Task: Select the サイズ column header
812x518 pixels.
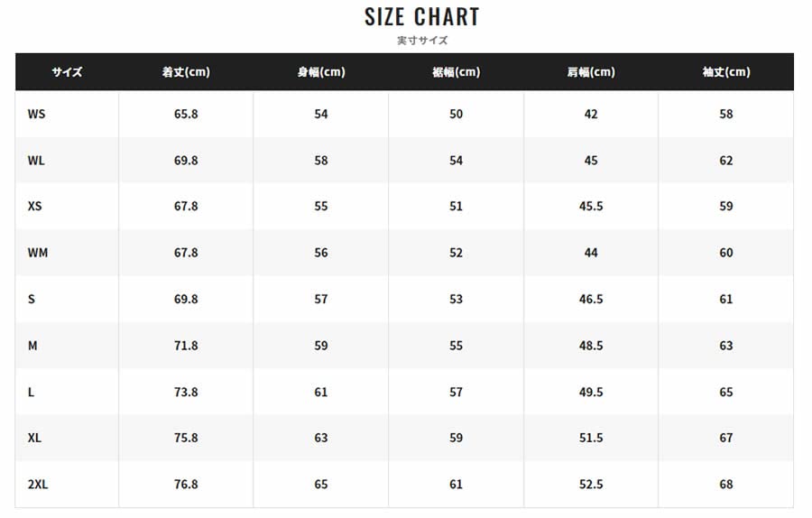Action: point(67,72)
